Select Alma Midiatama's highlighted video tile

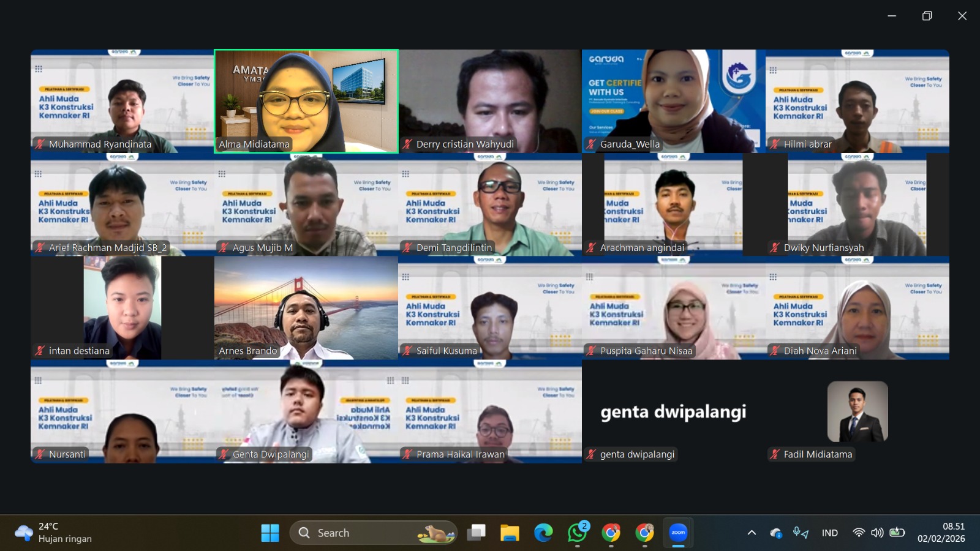306,101
